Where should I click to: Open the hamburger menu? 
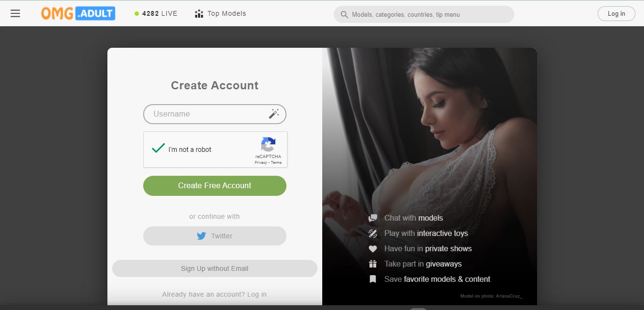click(15, 13)
